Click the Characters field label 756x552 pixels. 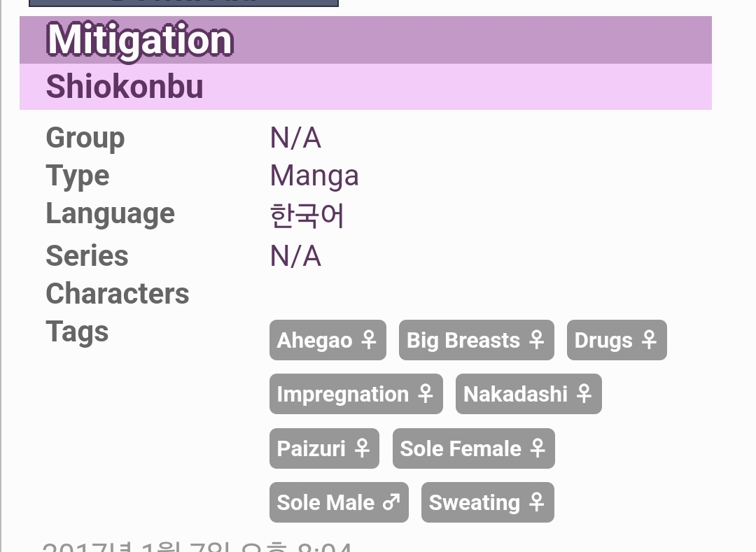[x=118, y=295]
